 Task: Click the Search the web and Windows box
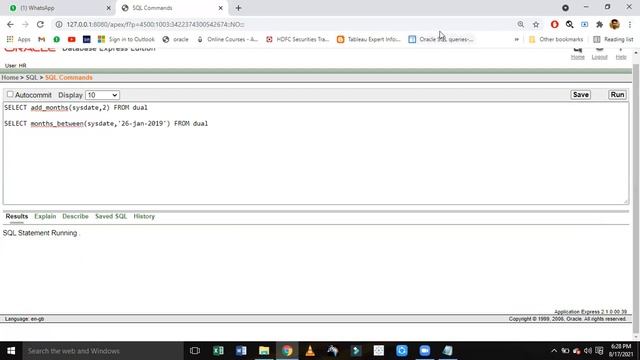coord(102,351)
